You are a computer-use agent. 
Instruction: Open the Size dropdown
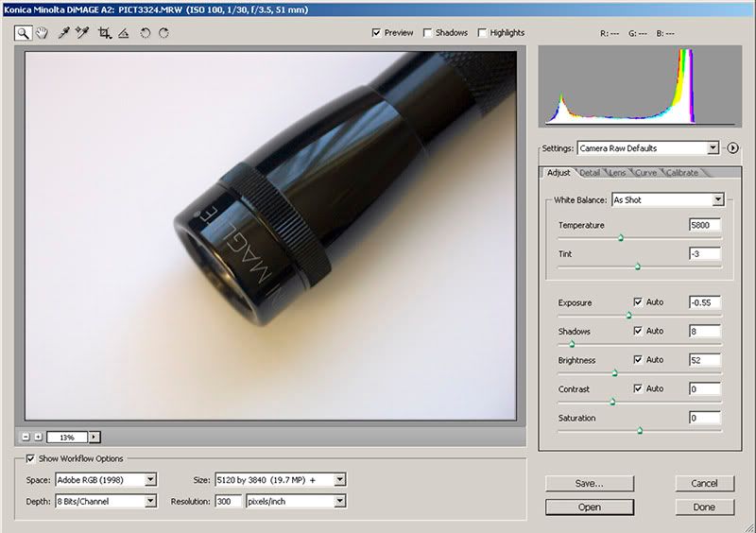click(x=281, y=480)
